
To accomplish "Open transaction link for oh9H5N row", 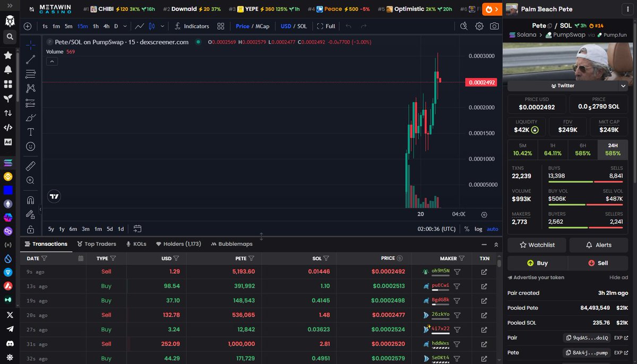I will [484, 271].
